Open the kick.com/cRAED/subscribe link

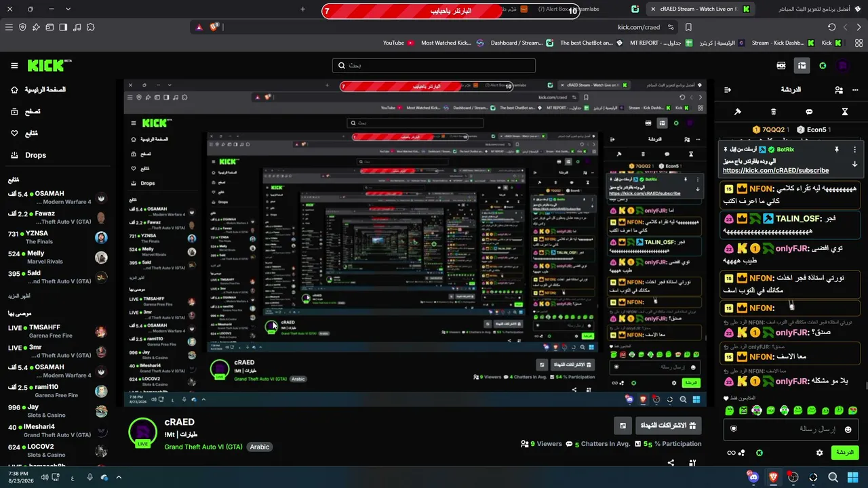(x=776, y=171)
